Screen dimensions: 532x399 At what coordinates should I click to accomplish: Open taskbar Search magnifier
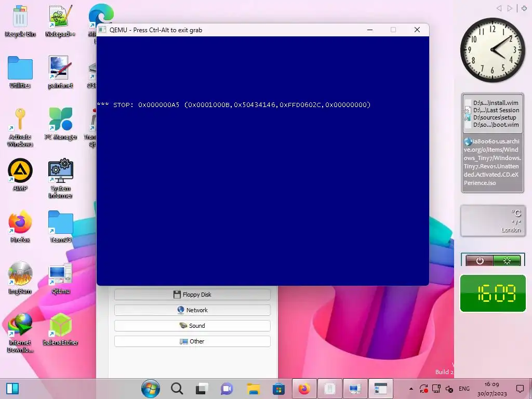coord(177,389)
